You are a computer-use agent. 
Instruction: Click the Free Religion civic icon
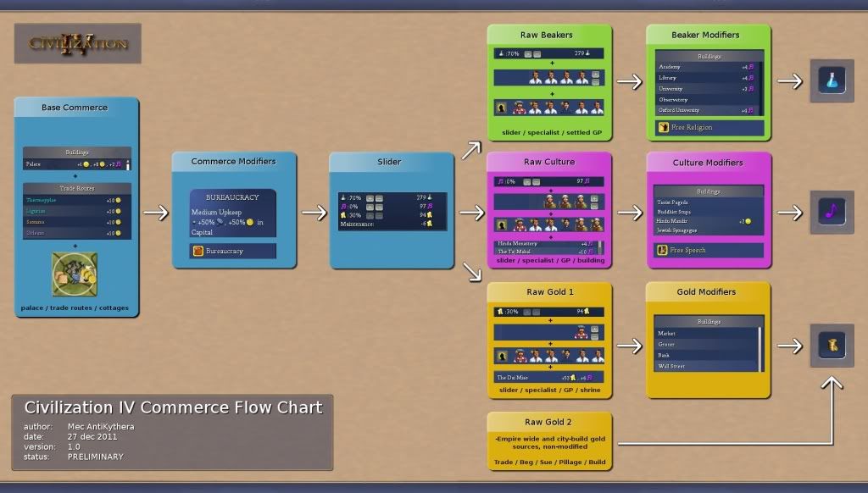pyautogui.click(x=663, y=127)
